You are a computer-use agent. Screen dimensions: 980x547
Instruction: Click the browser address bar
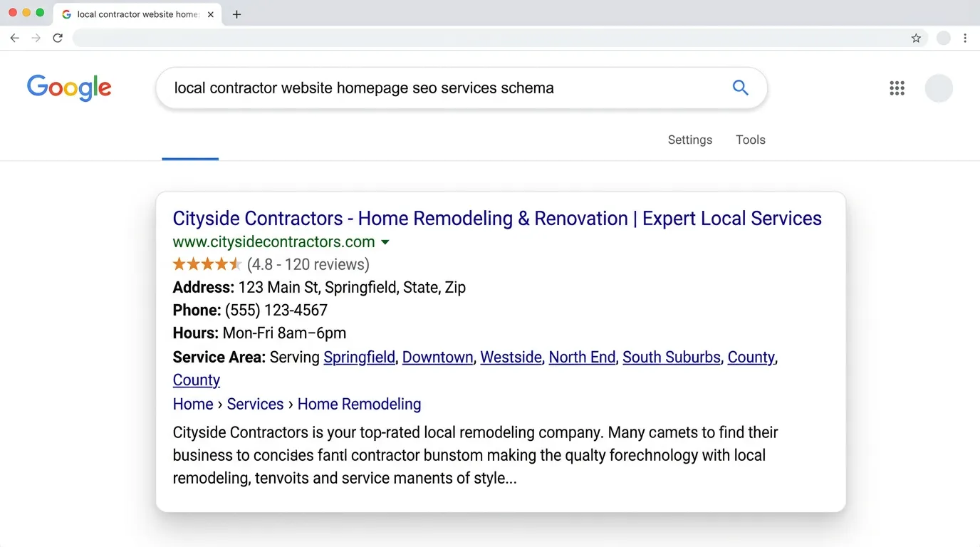(500, 38)
